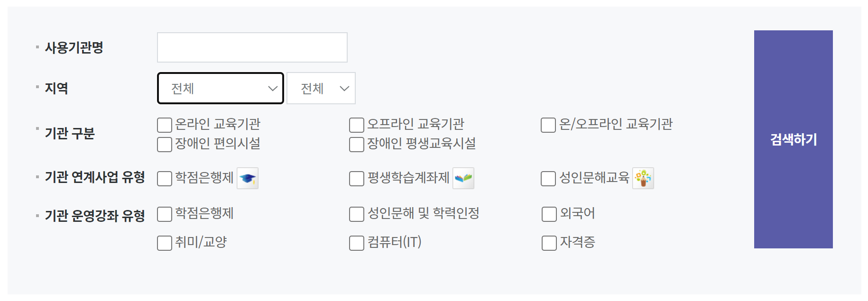
Task: Select the 온/오프라인 교육기관 option
Action: click(x=548, y=124)
